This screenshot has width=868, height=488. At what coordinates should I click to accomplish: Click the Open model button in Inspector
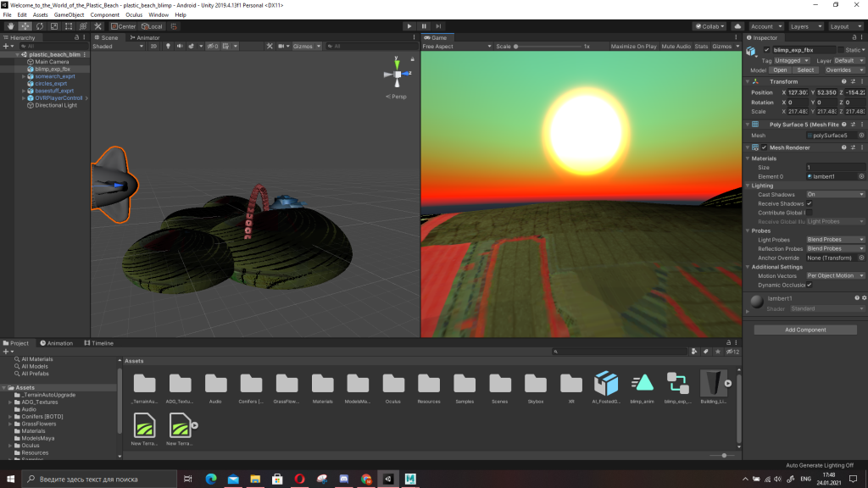[780, 70]
